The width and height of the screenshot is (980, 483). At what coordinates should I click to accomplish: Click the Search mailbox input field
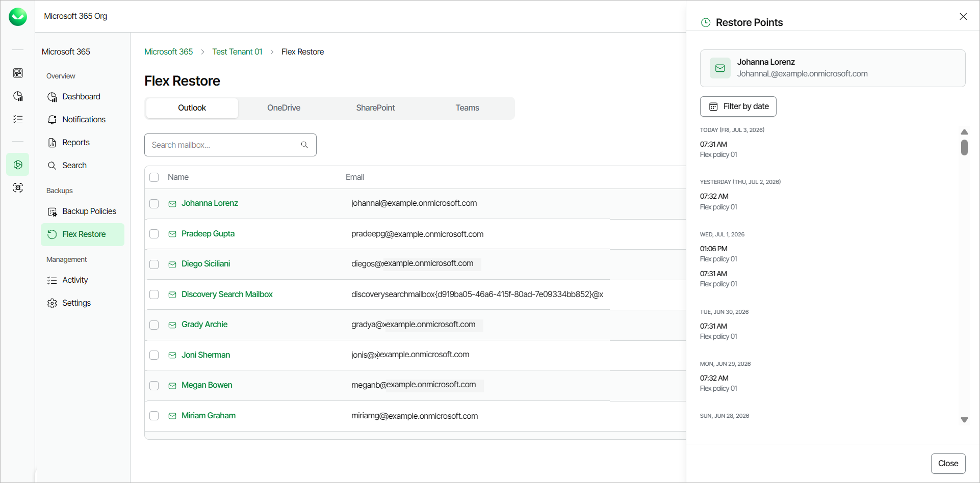click(230, 145)
